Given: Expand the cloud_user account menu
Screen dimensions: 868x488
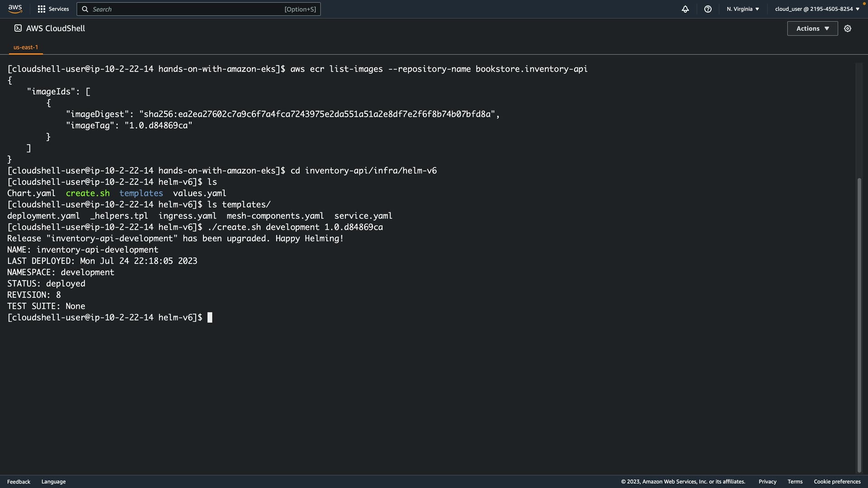Looking at the screenshot, I should (817, 9).
